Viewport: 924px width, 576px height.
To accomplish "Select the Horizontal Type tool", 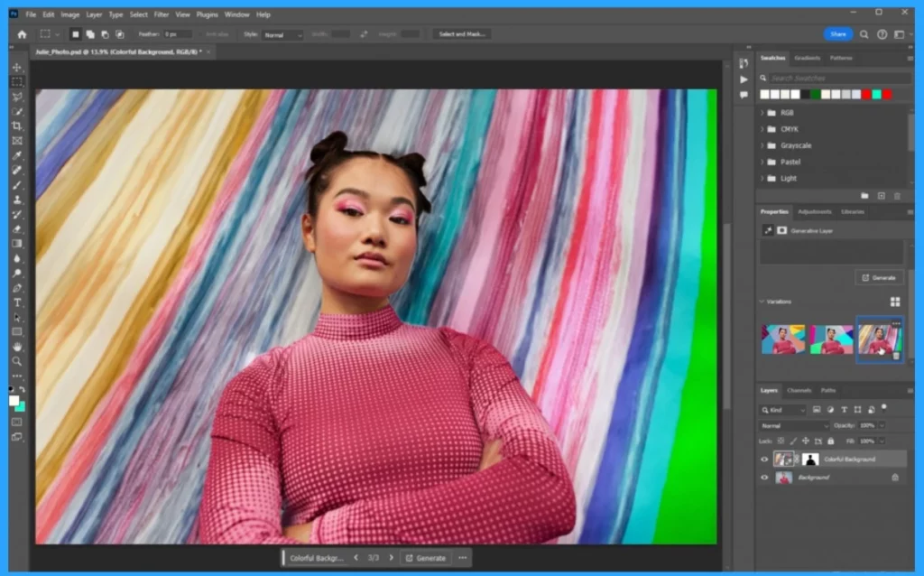I will click(x=17, y=302).
